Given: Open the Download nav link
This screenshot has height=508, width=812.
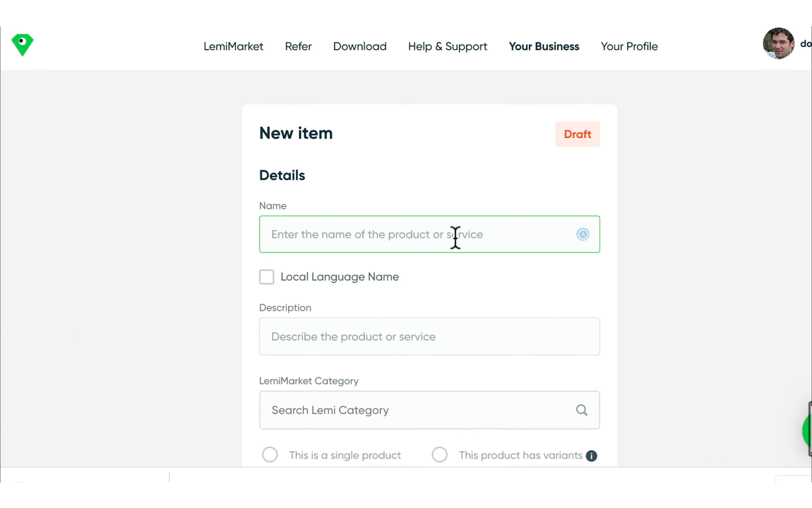Looking at the screenshot, I should [360, 46].
